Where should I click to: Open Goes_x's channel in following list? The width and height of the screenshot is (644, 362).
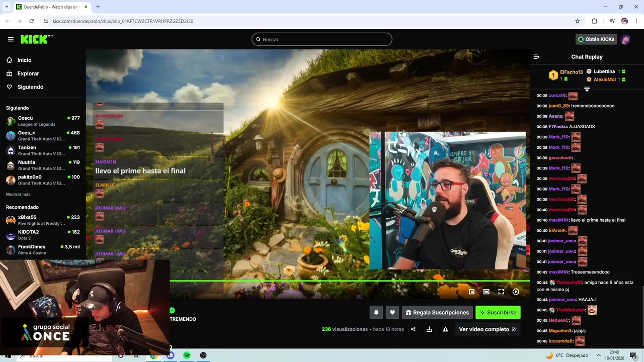[x=43, y=136]
